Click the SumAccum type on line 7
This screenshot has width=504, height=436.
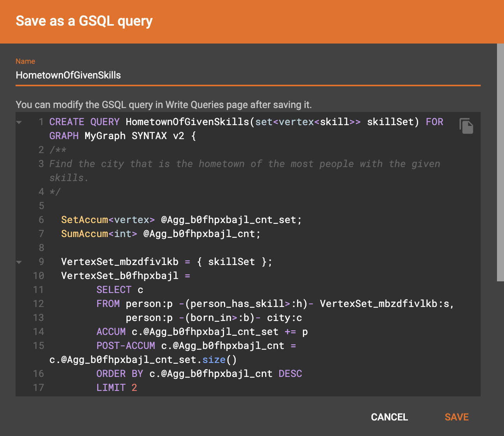(84, 234)
